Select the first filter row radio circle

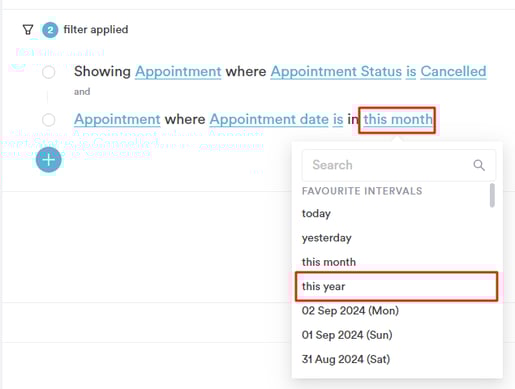(x=49, y=72)
